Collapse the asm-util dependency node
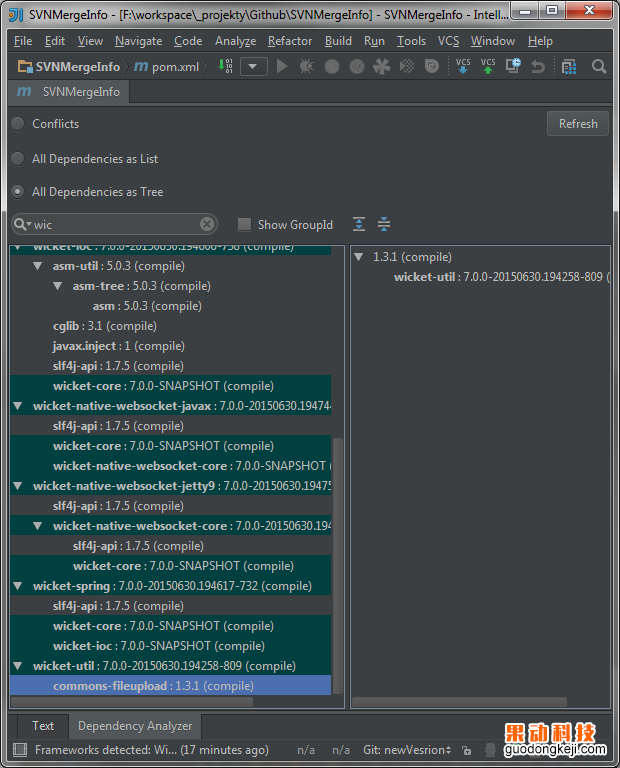Image resolution: width=620 pixels, height=768 pixels. pos(38,266)
